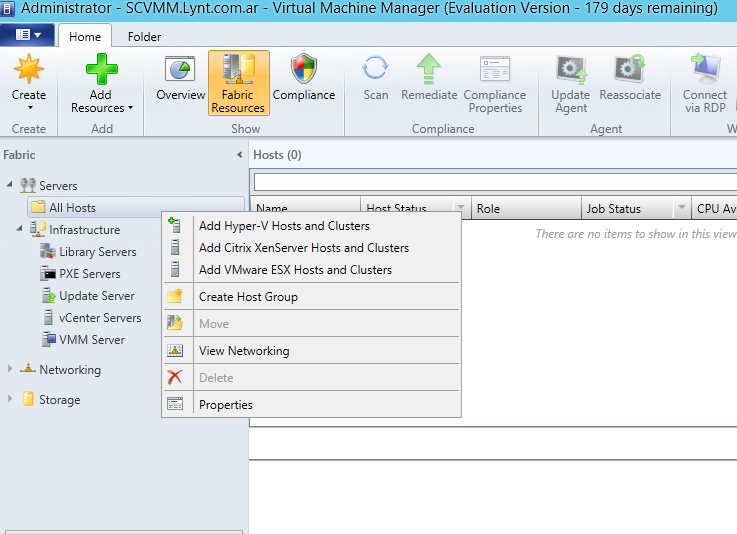Collapse the Fabric navigation pane arrow
This screenshot has height=534, width=737.
(x=240, y=155)
